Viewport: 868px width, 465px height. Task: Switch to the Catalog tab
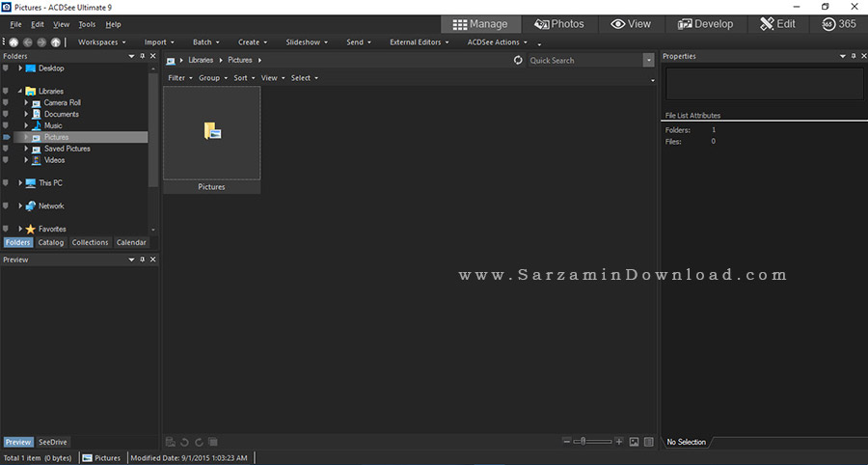(51, 242)
